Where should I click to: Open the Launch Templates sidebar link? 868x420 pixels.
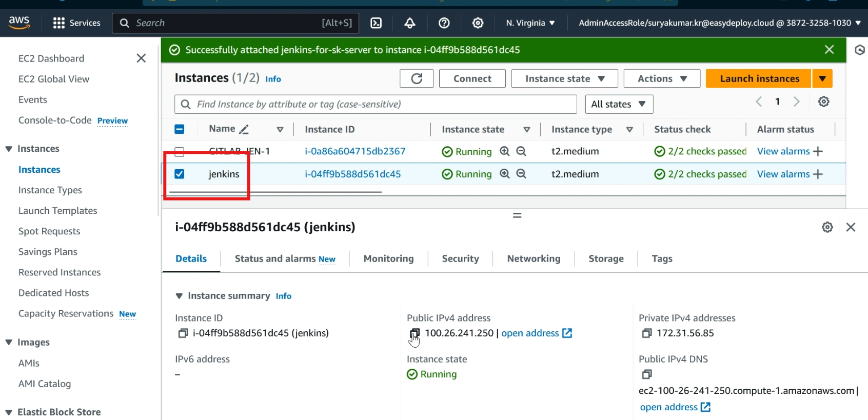(x=57, y=211)
